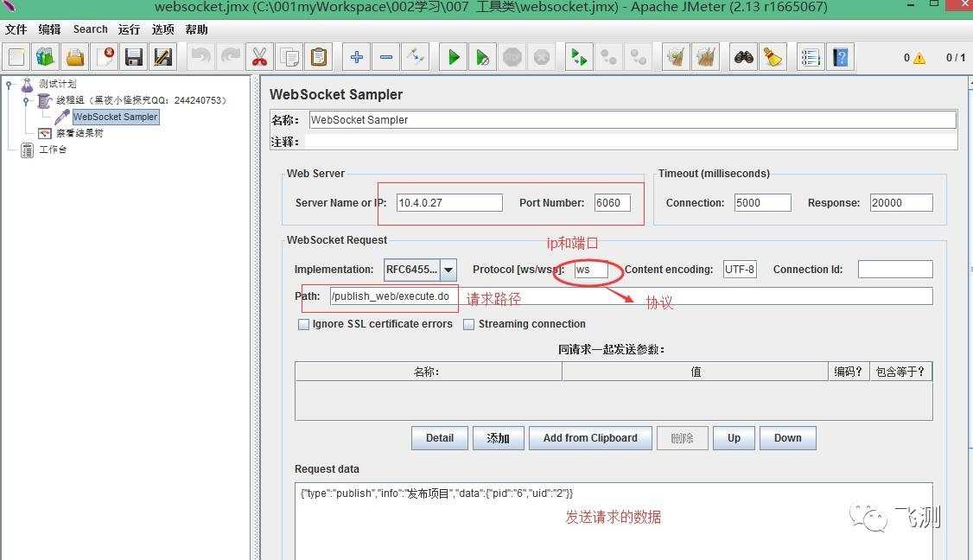The width and height of the screenshot is (973, 560).
Task: Click the Port Number field
Action: tap(613, 203)
